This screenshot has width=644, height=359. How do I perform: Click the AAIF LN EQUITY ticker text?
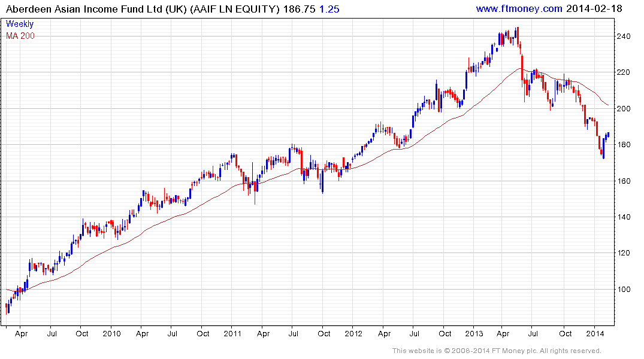tap(235, 9)
